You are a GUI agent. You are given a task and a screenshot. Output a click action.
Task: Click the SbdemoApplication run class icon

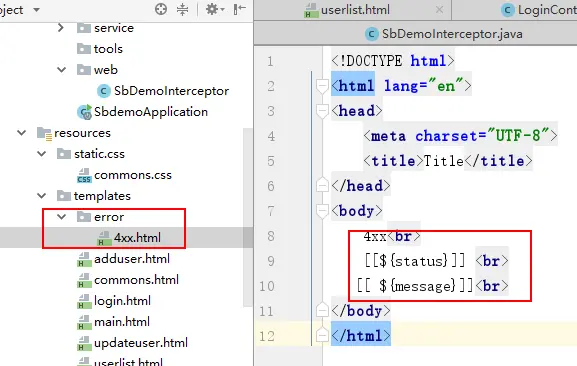click(x=84, y=112)
